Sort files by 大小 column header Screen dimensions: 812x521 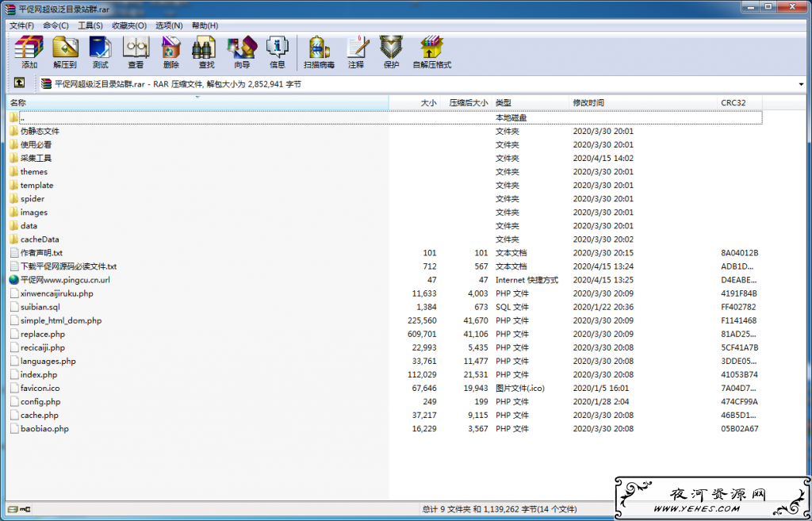click(x=414, y=102)
